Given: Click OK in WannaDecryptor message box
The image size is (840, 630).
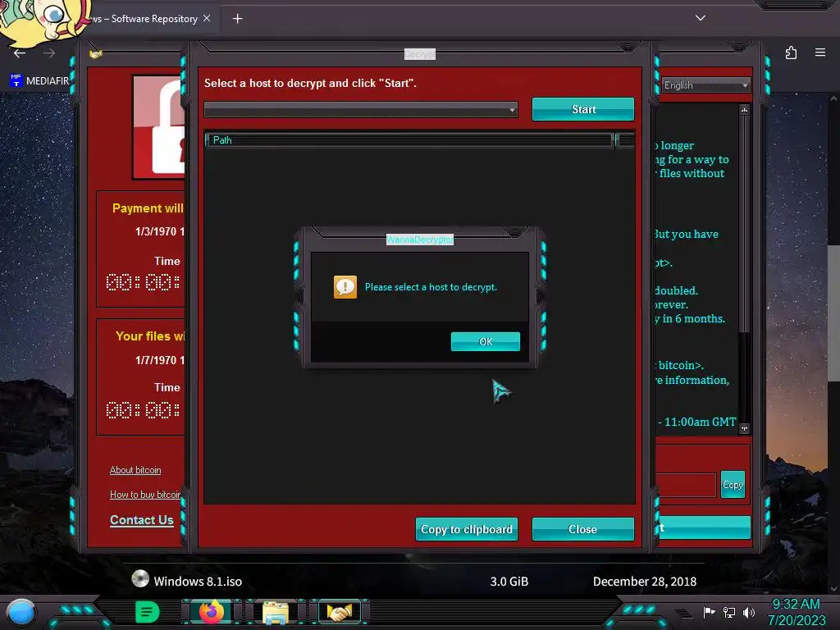Looking at the screenshot, I should point(486,341).
